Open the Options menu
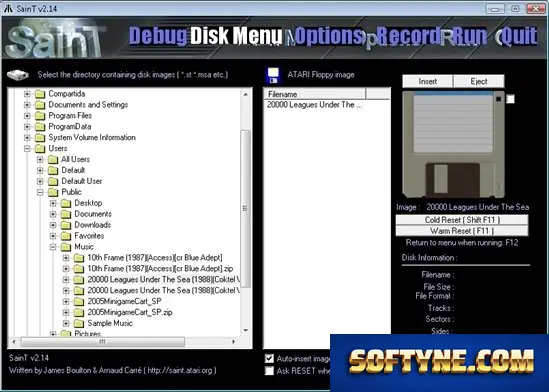Screen dimensions: 549x392 point(328,36)
